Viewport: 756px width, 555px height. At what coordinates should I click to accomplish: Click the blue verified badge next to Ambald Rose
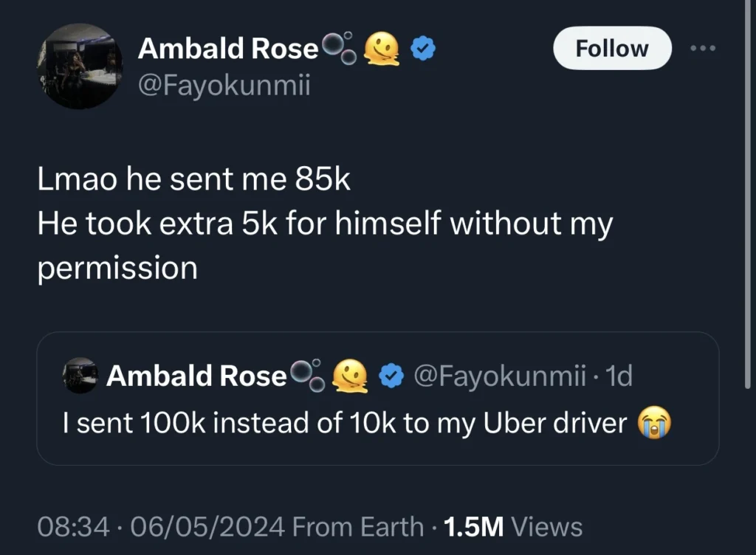click(x=421, y=47)
